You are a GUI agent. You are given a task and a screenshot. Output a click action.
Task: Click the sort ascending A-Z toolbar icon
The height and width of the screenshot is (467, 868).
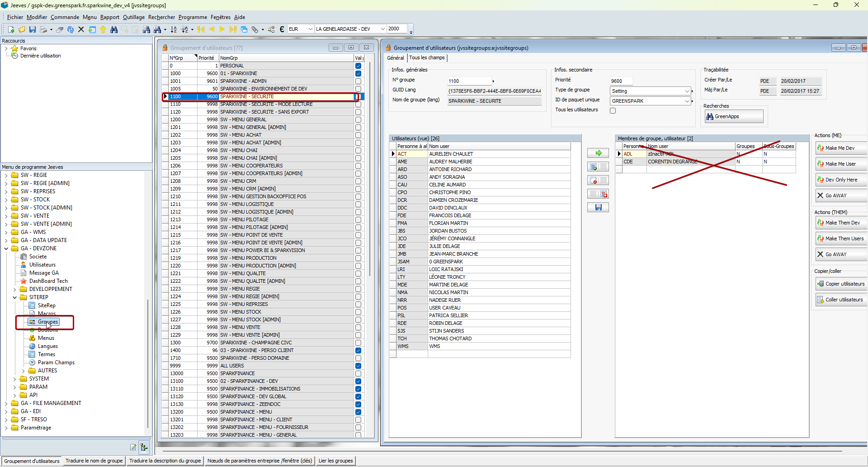point(174,29)
